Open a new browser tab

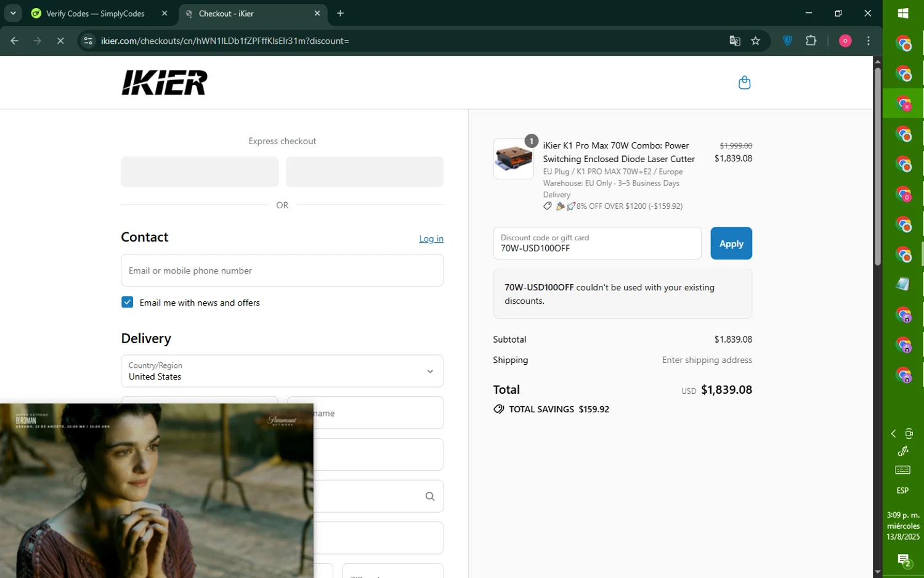tap(340, 14)
